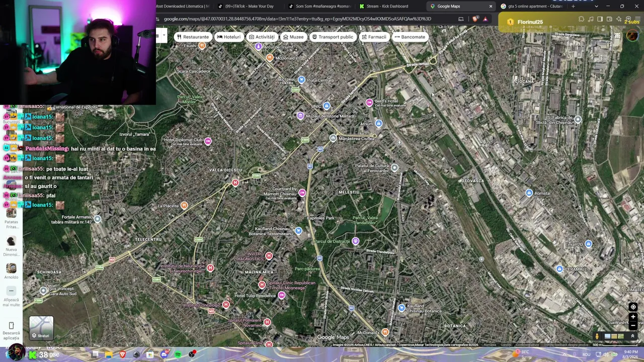Open Berd's Hotel marker
The width and height of the screenshot is (644, 362).
(x=369, y=102)
